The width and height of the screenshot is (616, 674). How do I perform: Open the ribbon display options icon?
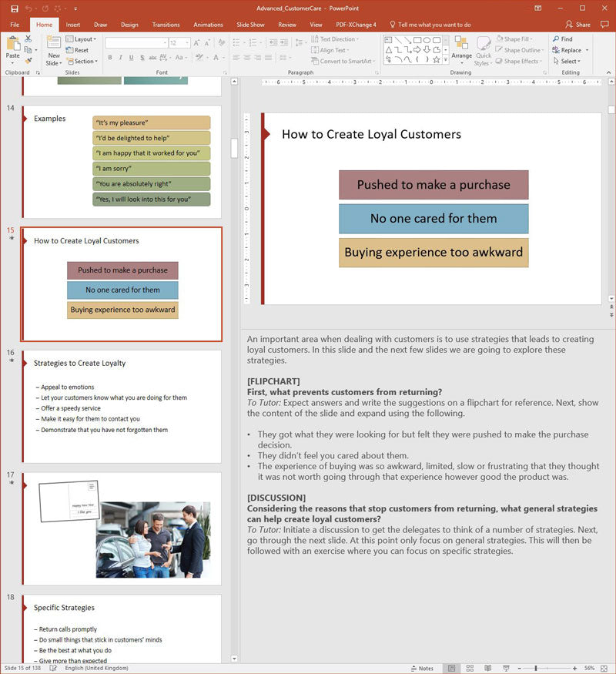pyautogui.click(x=537, y=8)
